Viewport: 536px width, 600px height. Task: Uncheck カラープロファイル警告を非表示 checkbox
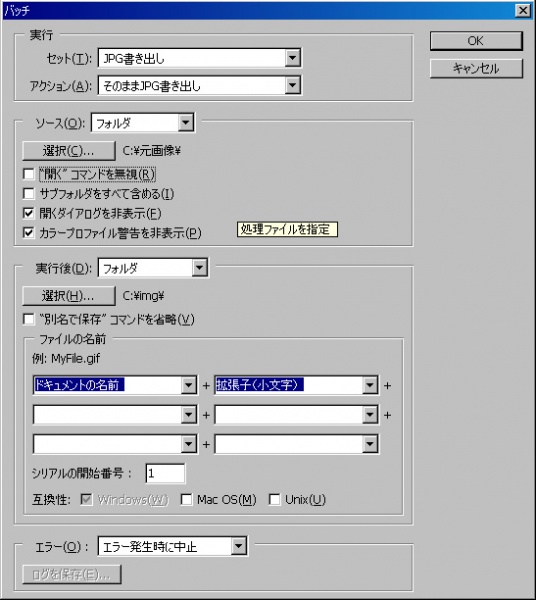[29, 232]
